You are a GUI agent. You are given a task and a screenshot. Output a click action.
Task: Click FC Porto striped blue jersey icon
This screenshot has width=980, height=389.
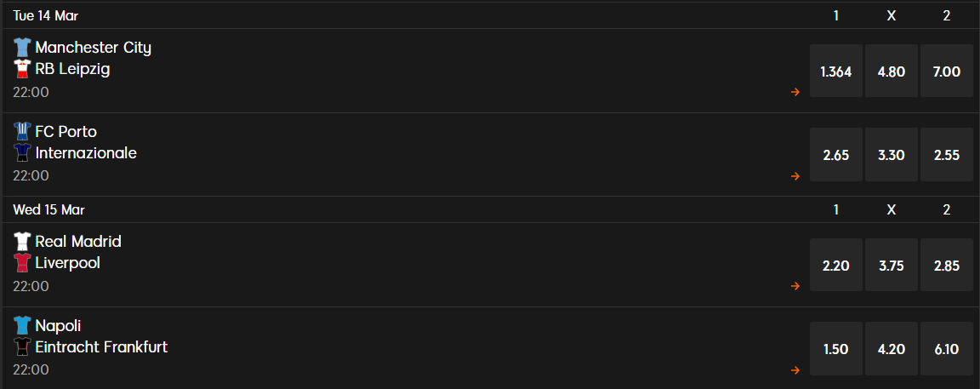tap(22, 131)
